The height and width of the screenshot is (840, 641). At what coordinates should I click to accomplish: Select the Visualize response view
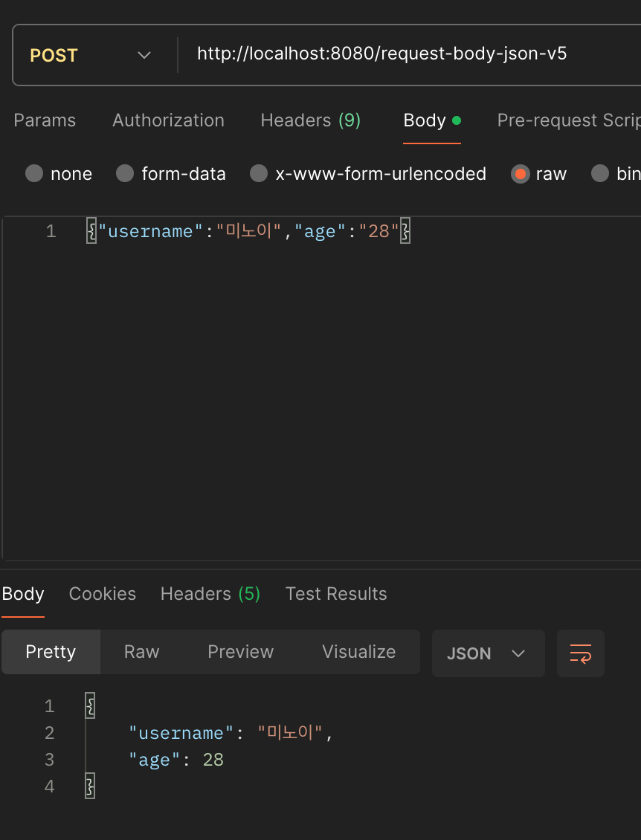point(359,652)
